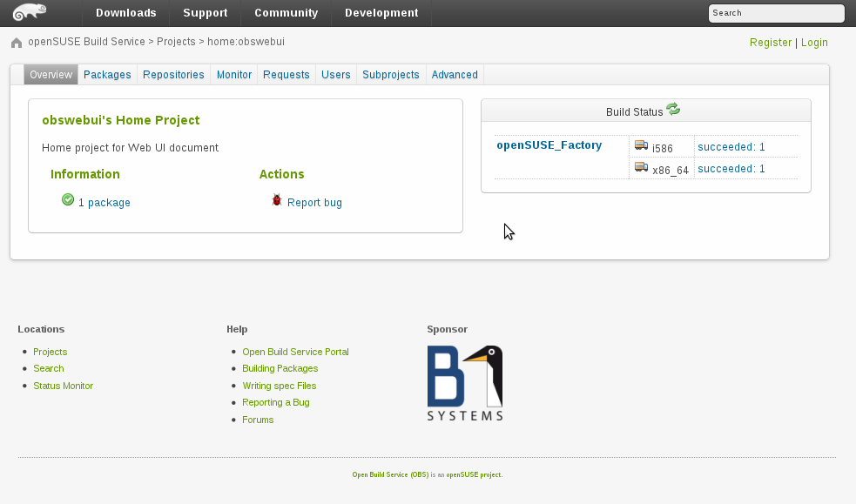Click the home icon in breadcrumb
Screen dimensions: 856x504
coord(17,43)
